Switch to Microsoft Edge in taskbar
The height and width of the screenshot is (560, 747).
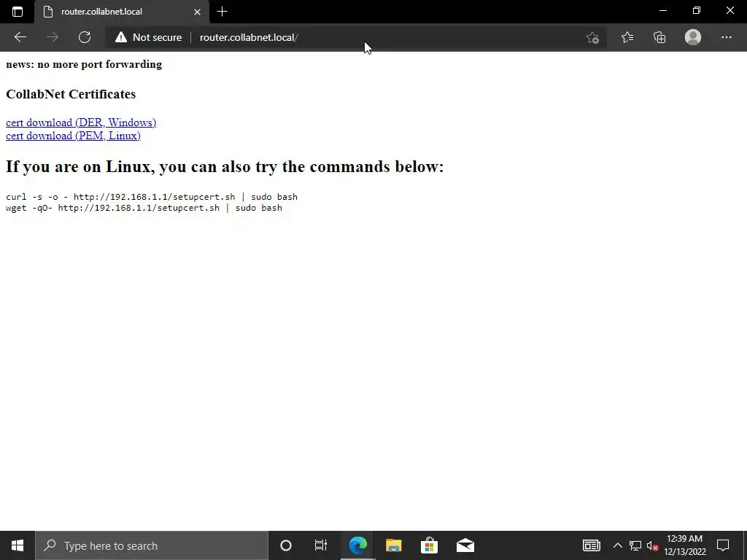pyautogui.click(x=357, y=545)
